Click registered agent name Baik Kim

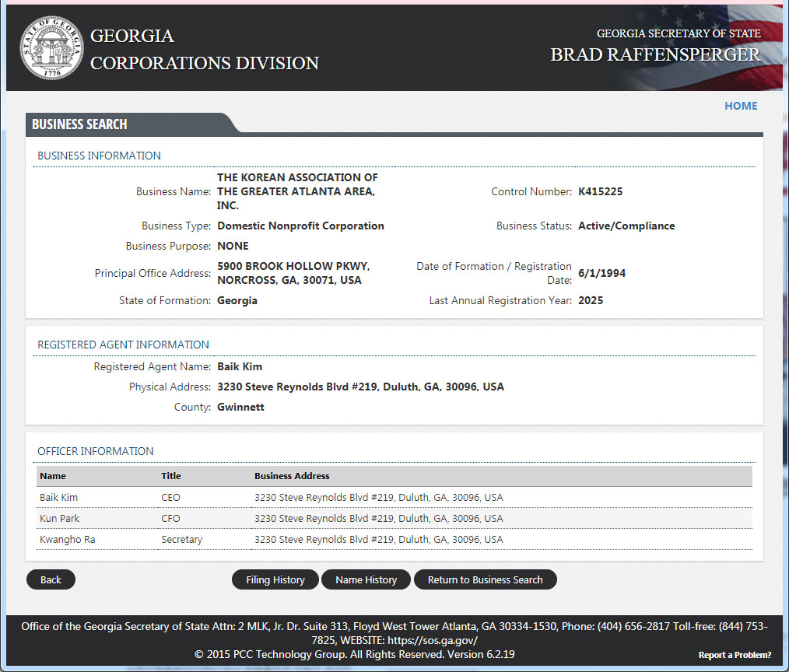coord(240,366)
